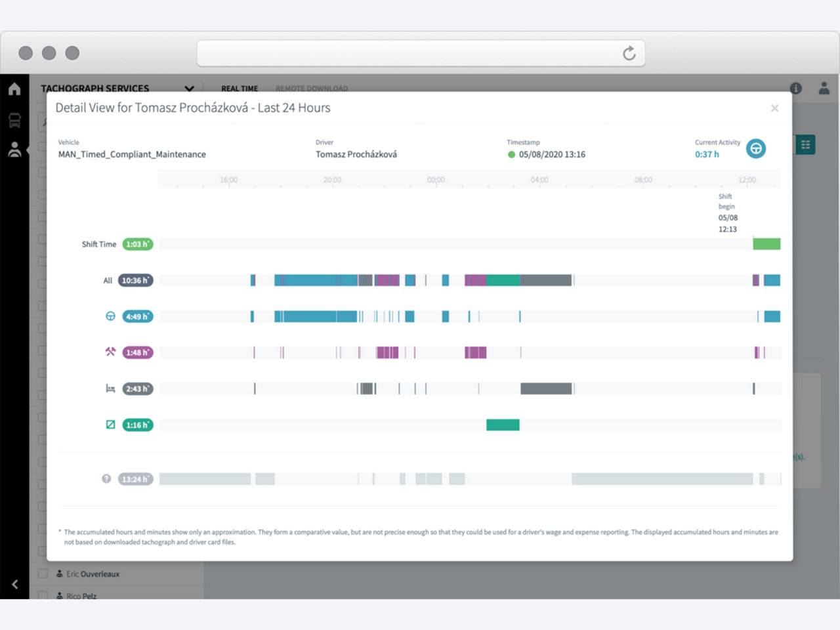Click the 04:00 mark on time axis
The image size is (840, 630).
point(539,180)
